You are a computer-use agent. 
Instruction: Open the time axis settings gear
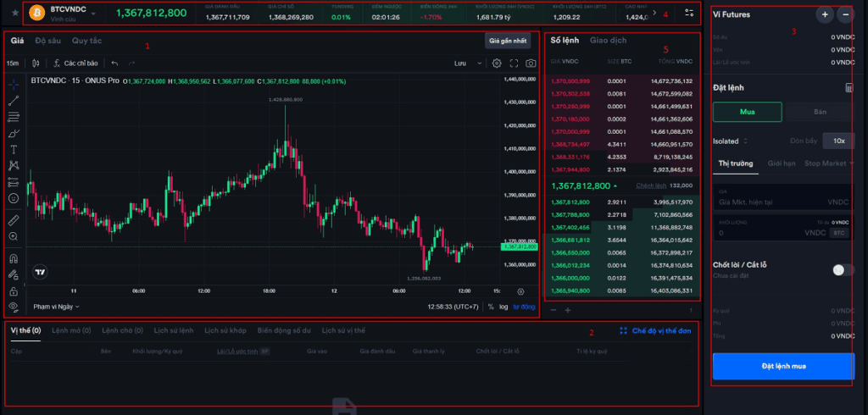coord(520,291)
